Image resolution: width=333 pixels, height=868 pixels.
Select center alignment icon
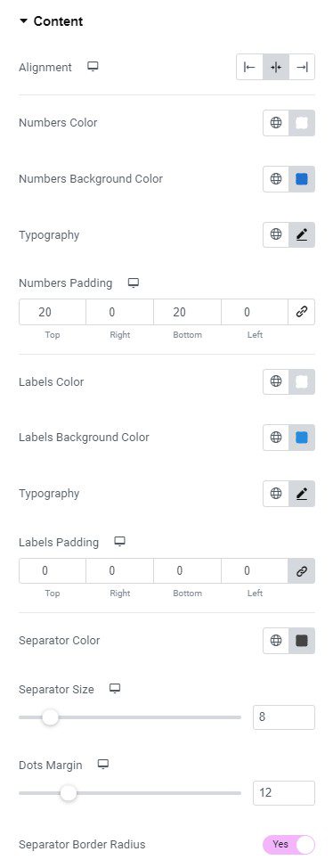pyautogui.click(x=275, y=67)
